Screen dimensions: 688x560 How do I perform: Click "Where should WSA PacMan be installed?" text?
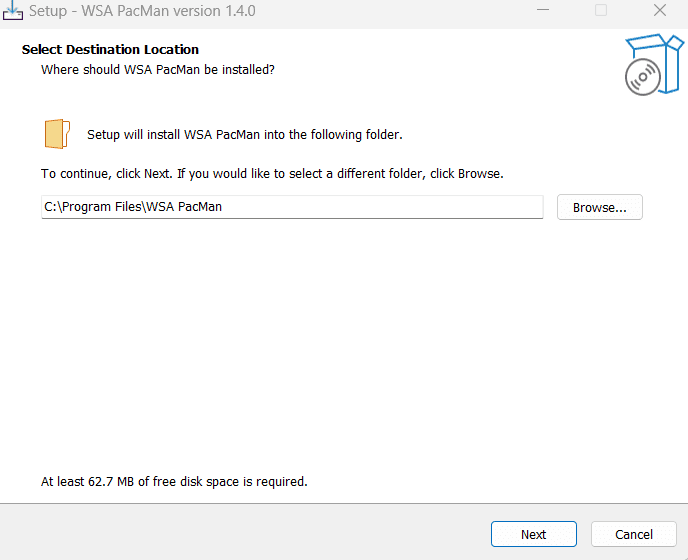(x=157, y=70)
